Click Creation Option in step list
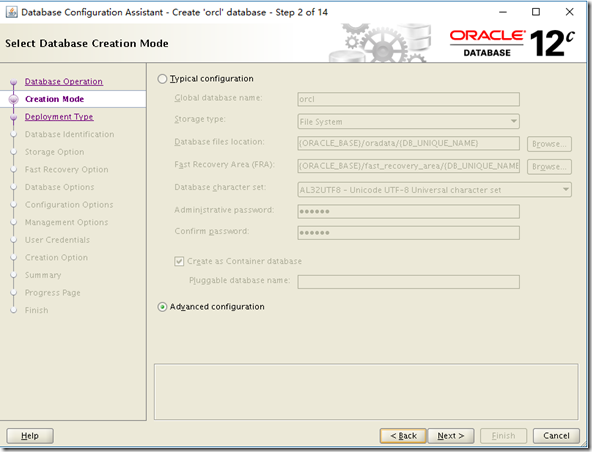This screenshot has width=592, height=452. (56, 258)
